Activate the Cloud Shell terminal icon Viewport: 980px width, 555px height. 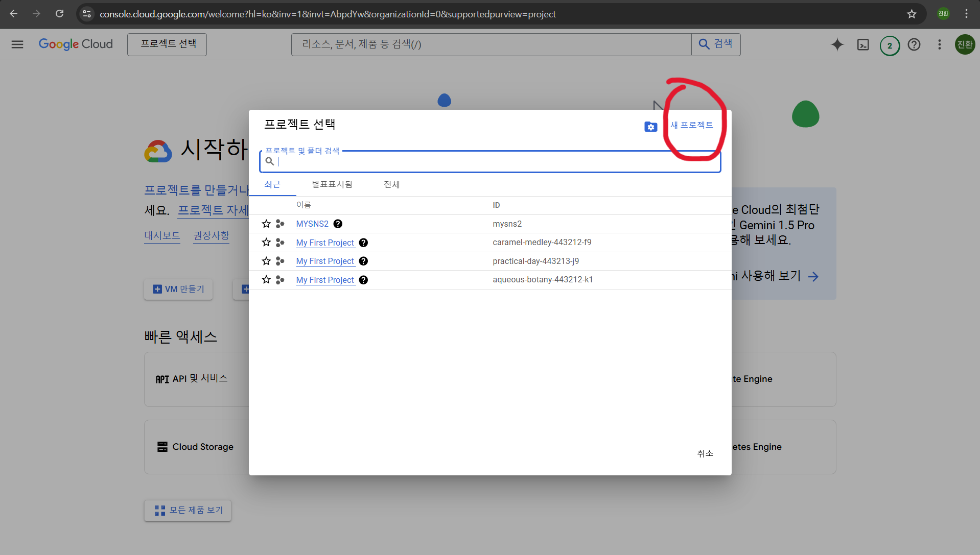863,45
